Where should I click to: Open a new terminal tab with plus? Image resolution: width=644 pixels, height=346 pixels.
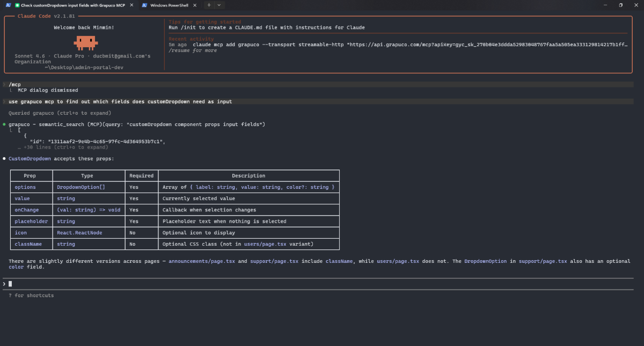tap(209, 5)
